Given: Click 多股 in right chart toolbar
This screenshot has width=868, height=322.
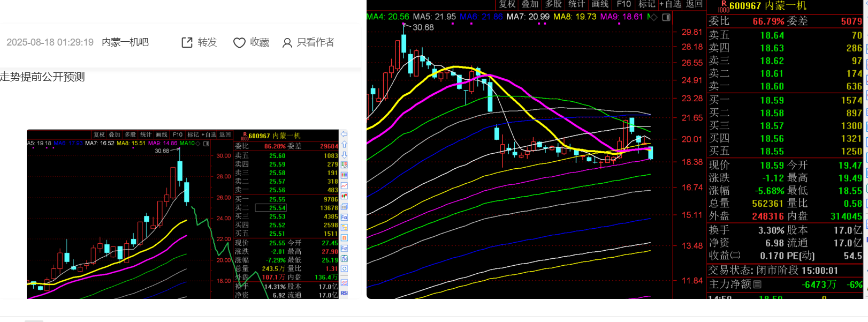Looking at the screenshot, I should 553,4.
